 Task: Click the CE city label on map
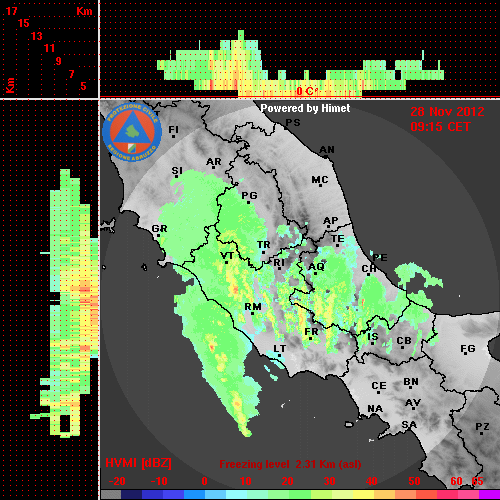tap(379, 386)
